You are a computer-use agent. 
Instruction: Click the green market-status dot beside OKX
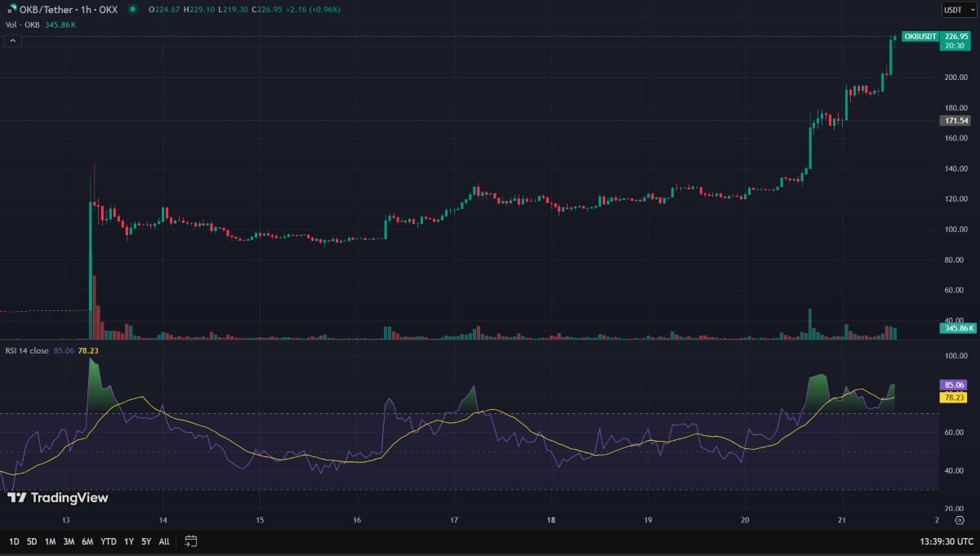click(131, 10)
